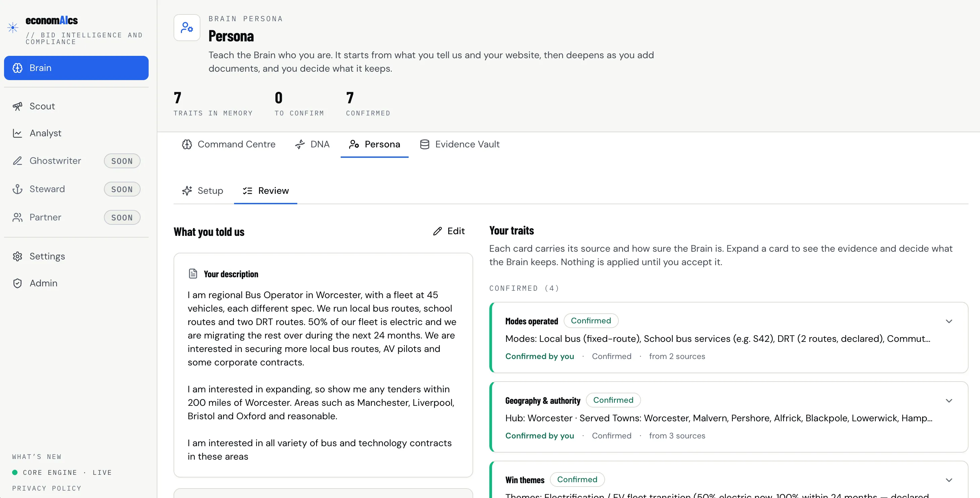Click Confirmed badge on Geography & authority
The height and width of the screenshot is (498, 980).
(613, 400)
